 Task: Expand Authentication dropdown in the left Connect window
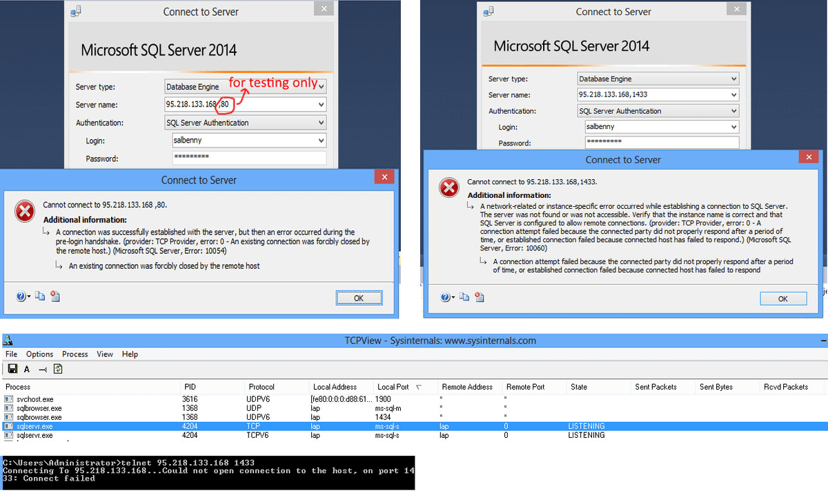[321, 123]
